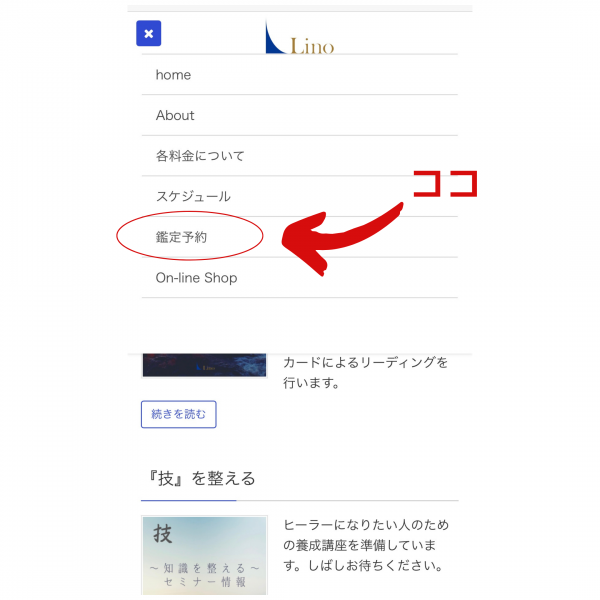Click the big red arrow annotation
600x600 pixels.
click(x=342, y=239)
